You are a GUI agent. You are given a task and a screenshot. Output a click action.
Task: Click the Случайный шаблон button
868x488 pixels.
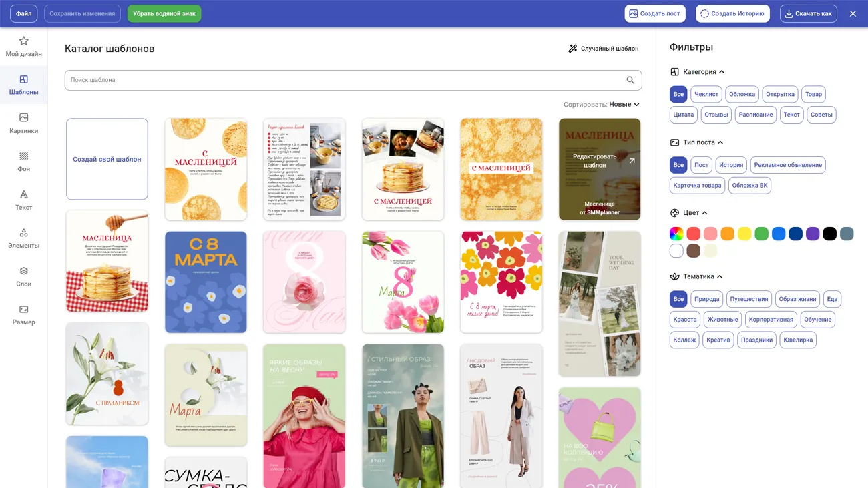[603, 49]
